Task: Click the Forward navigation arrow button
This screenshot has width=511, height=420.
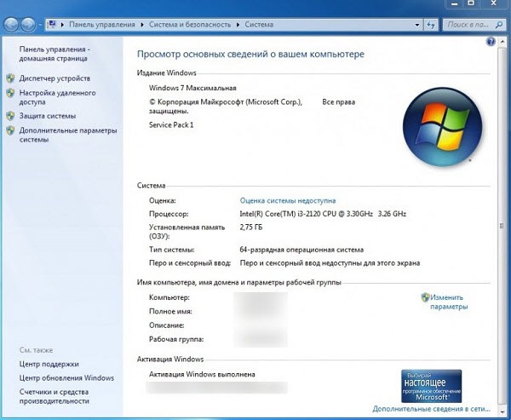Action: [28, 25]
